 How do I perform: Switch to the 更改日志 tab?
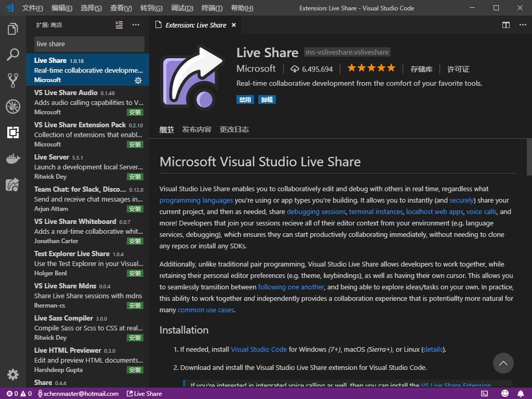[234, 129]
